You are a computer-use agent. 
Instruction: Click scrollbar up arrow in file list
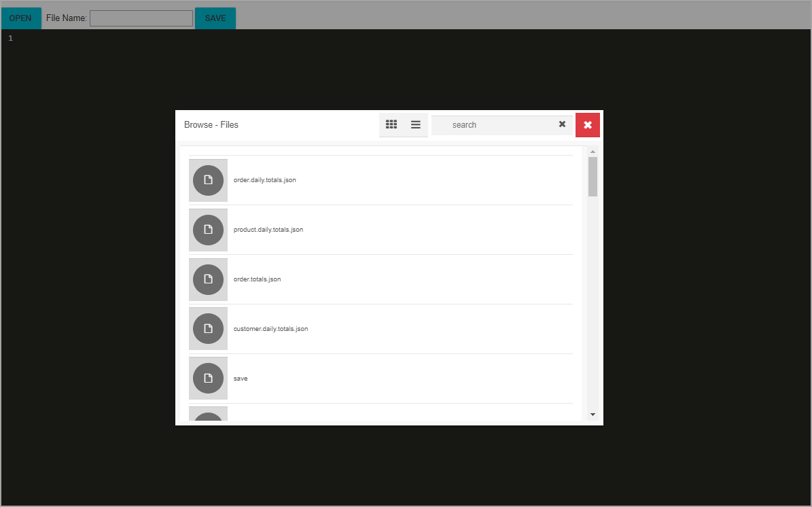pyautogui.click(x=593, y=152)
